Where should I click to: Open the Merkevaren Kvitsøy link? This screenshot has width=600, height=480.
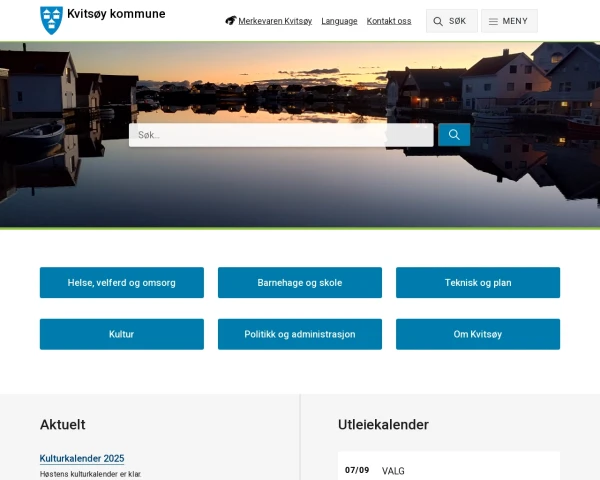click(x=275, y=21)
